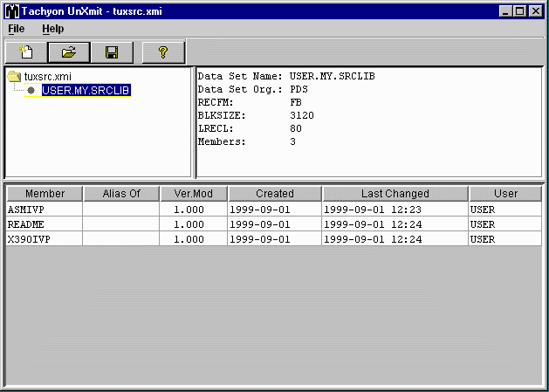Select the README member row

[274, 224]
